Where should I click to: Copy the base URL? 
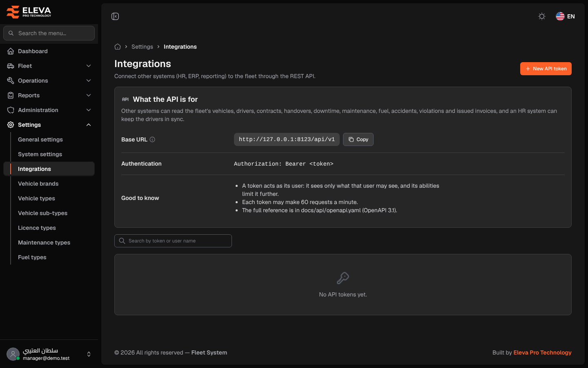point(358,139)
